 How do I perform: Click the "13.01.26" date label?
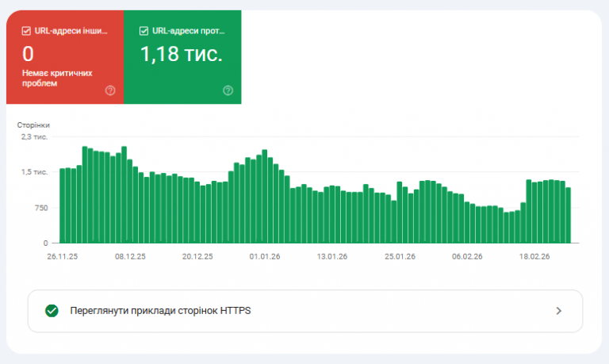pyautogui.click(x=332, y=256)
